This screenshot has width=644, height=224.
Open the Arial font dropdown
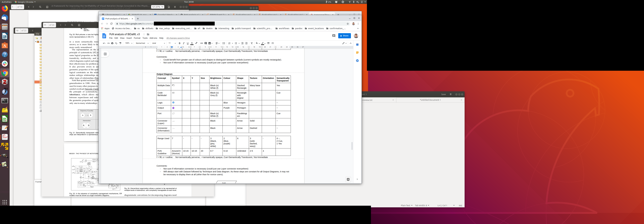point(159,43)
